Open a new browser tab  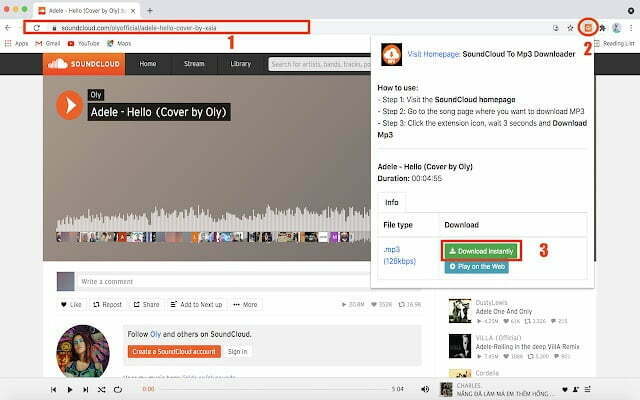(150, 11)
